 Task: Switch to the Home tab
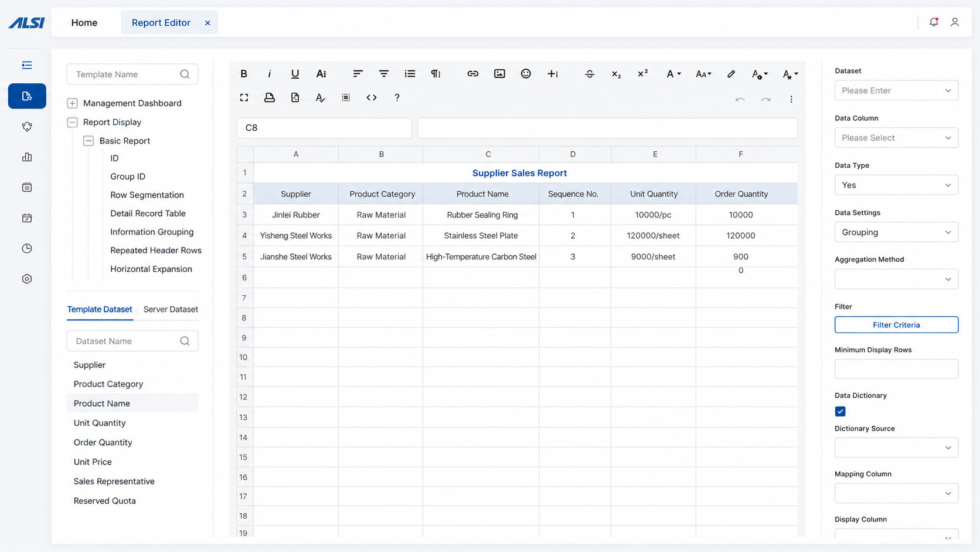(x=84, y=22)
